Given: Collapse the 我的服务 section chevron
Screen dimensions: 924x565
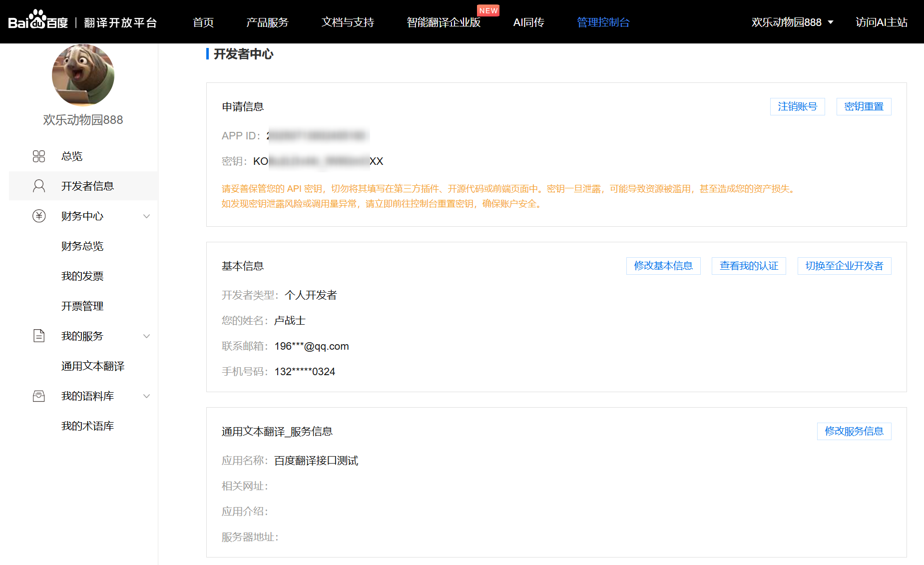Looking at the screenshot, I should coord(146,336).
